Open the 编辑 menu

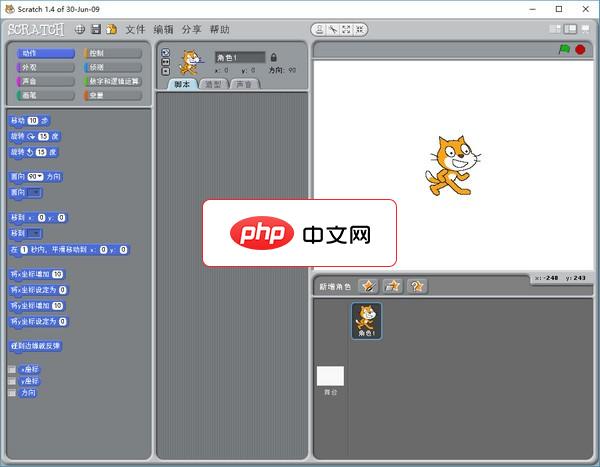(163, 29)
